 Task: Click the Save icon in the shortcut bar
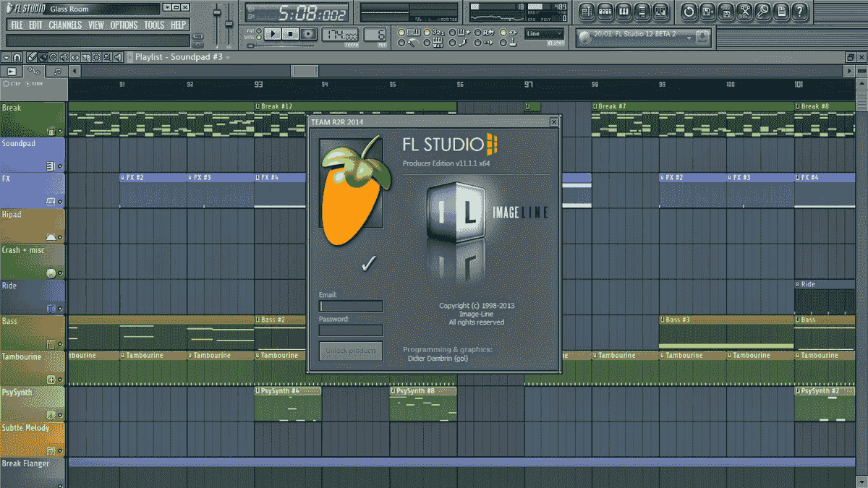click(x=707, y=11)
